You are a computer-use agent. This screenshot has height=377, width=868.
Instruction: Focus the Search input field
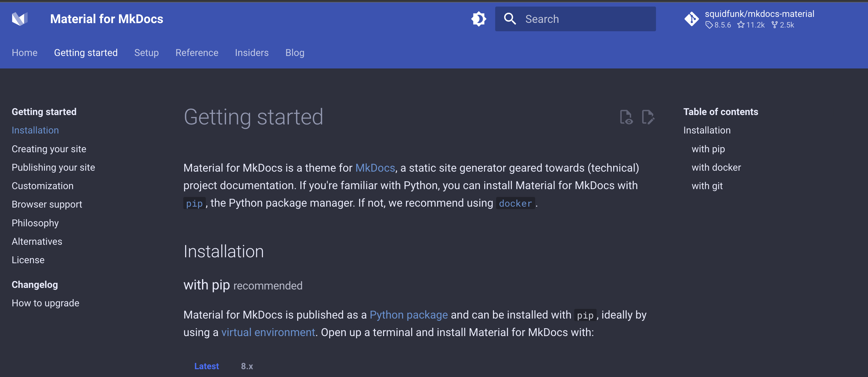point(575,19)
